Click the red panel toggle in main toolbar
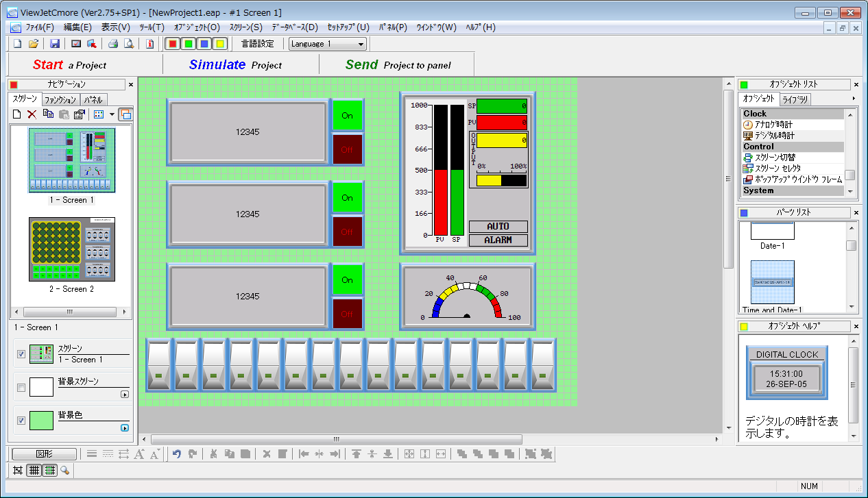868x498 pixels. coord(173,44)
